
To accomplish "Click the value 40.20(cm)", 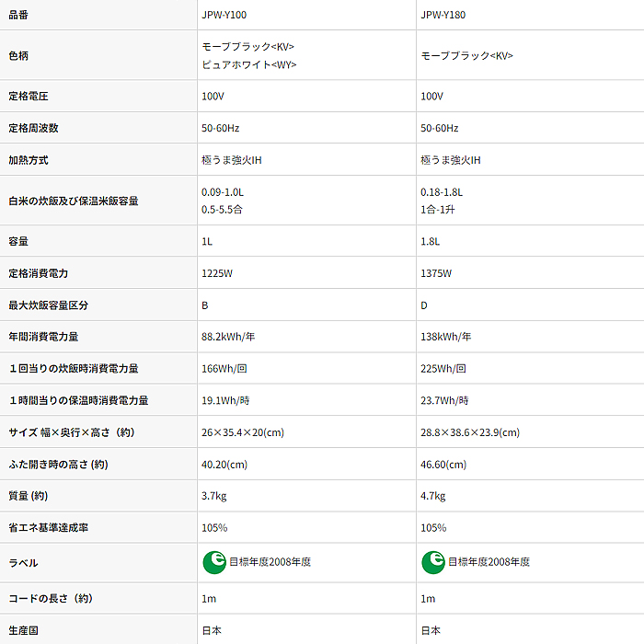I will pyautogui.click(x=224, y=464).
